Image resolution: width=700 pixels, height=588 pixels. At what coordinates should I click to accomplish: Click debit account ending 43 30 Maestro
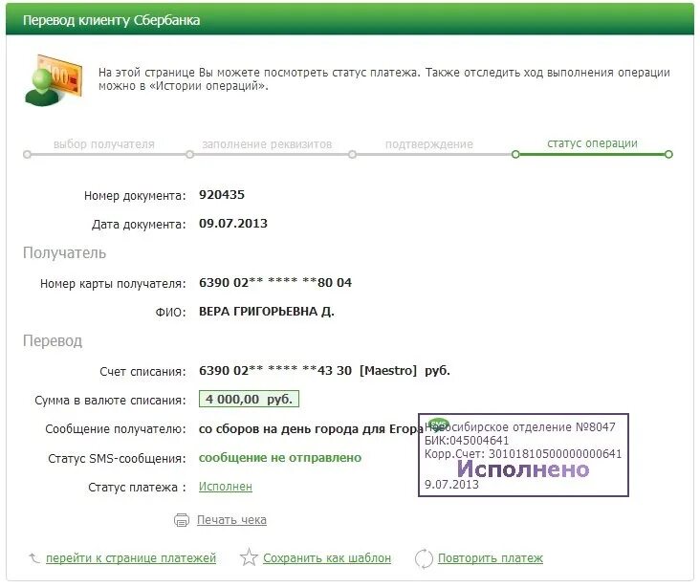(x=324, y=371)
